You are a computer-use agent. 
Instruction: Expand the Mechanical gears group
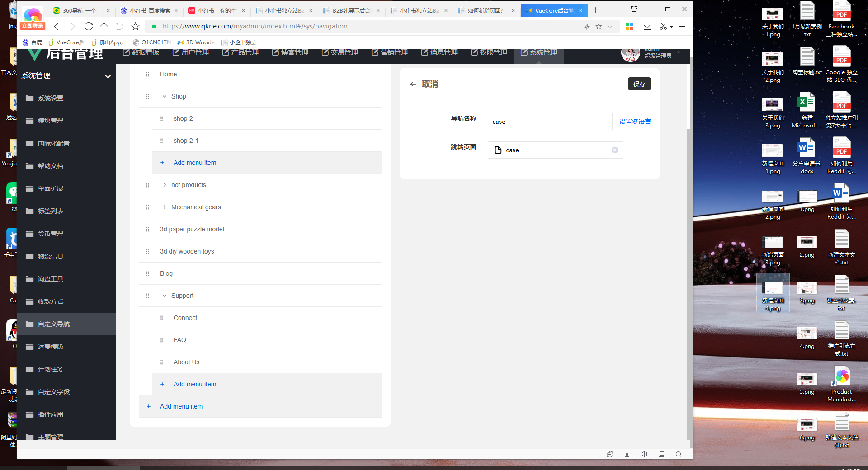point(165,207)
